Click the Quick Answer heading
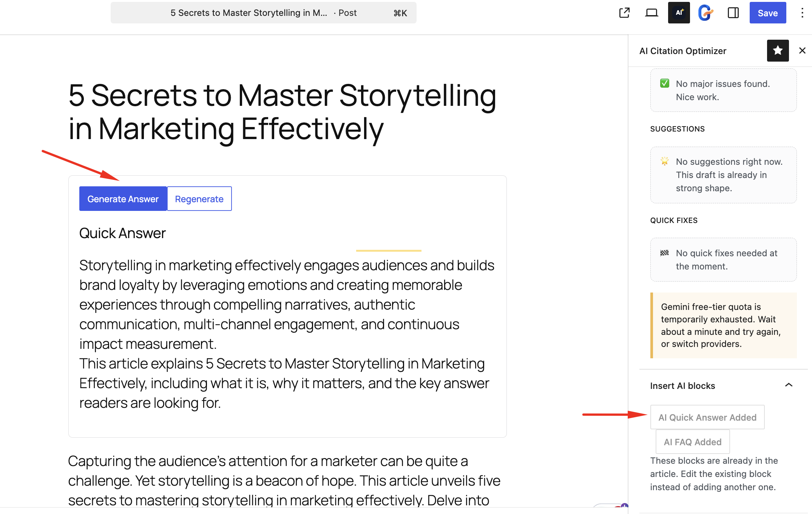The height and width of the screenshot is (514, 812). pyautogui.click(x=122, y=233)
